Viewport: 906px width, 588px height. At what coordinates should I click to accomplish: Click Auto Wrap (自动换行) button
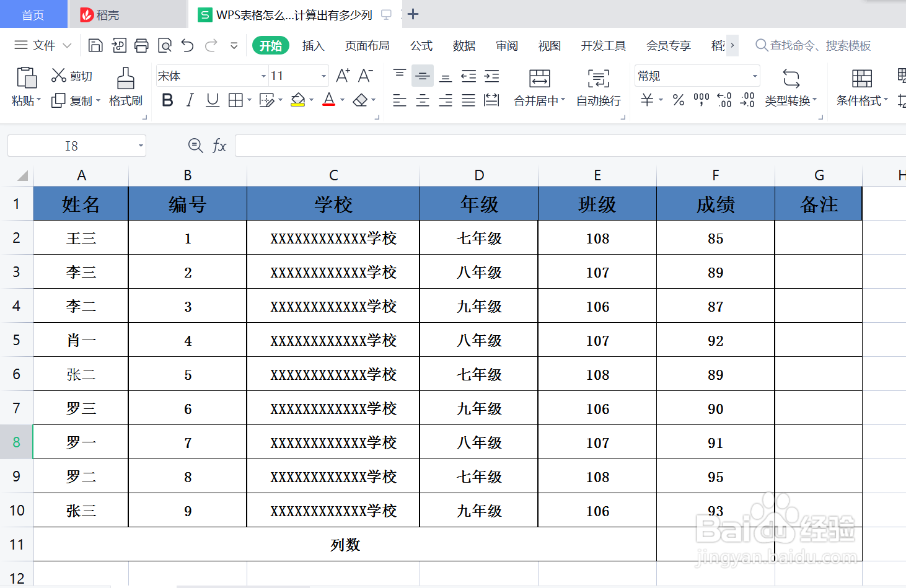point(599,87)
